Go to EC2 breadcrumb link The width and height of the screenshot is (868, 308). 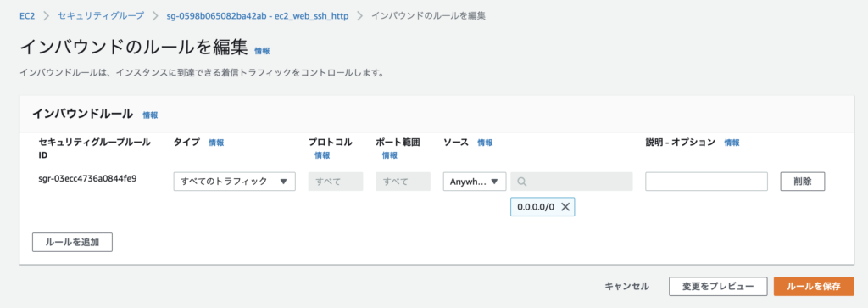(x=28, y=16)
